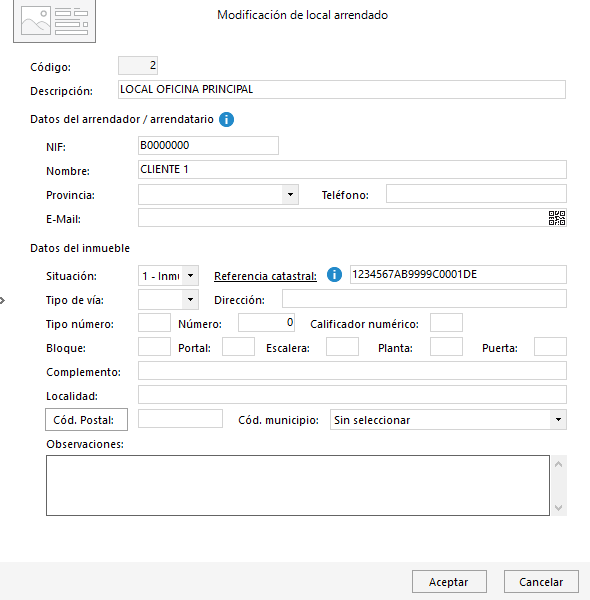Viewport: 590px width, 600px height.
Task: Focus the Teléfono input field
Action: (476, 194)
